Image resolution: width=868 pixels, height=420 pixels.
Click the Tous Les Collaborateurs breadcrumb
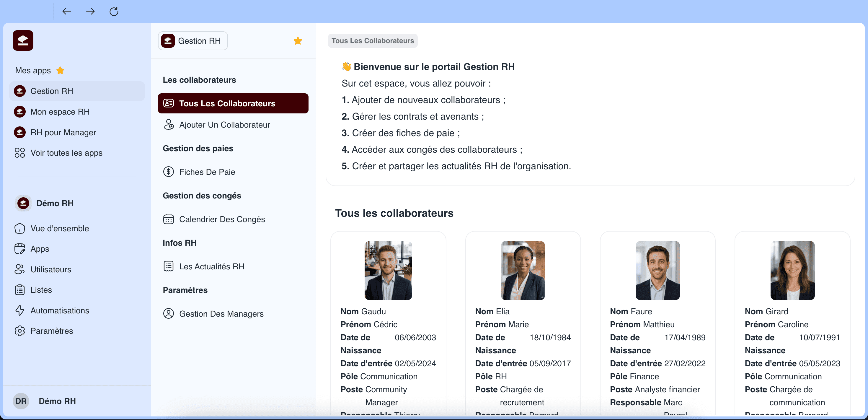(x=373, y=40)
